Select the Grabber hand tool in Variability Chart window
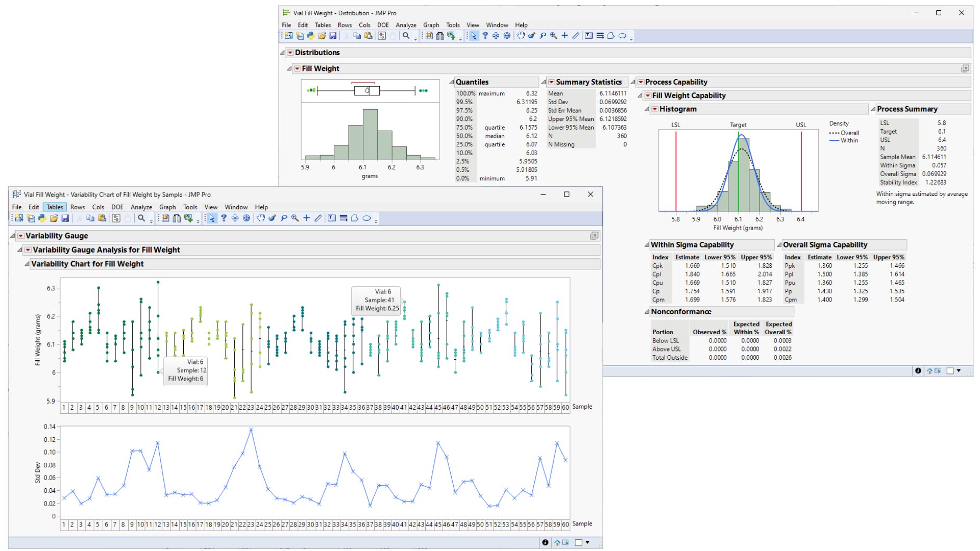980x551 pixels. (261, 218)
